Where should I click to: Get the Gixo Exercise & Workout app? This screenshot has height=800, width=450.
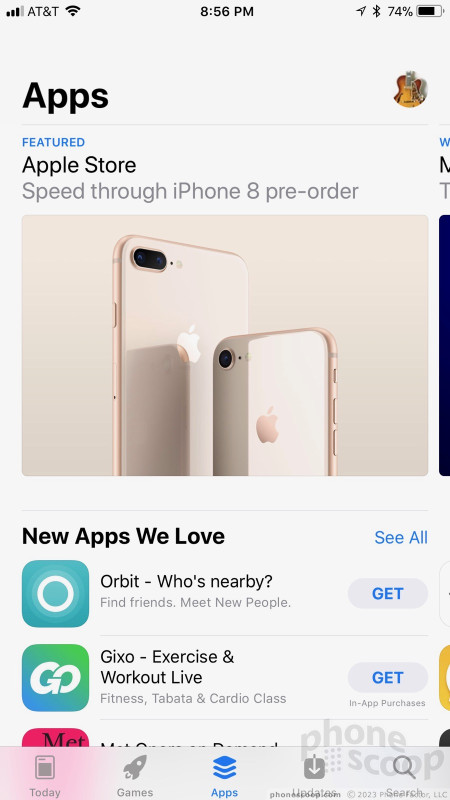pos(388,678)
